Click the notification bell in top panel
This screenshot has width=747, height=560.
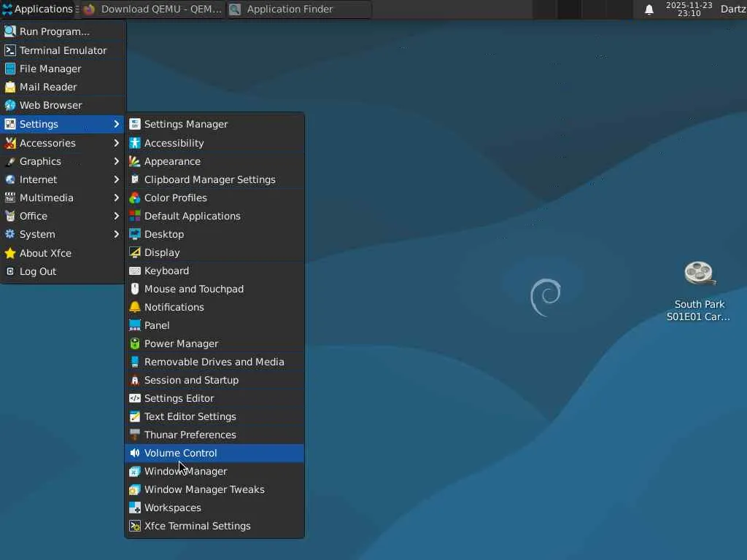[649, 9]
